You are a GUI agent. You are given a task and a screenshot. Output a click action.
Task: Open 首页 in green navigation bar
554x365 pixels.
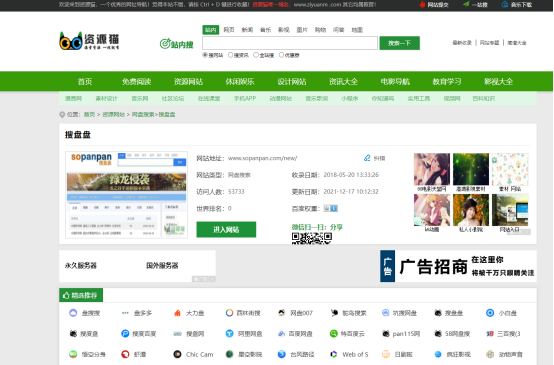coord(85,82)
